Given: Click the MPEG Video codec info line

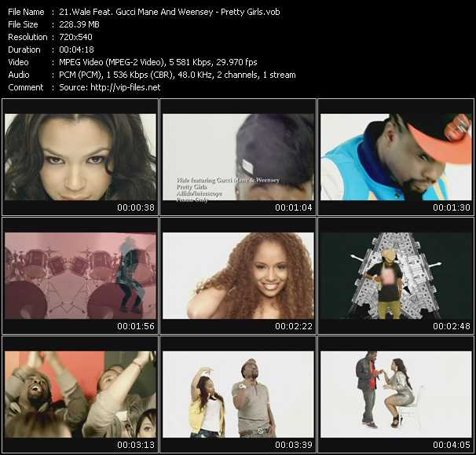Looking at the screenshot, I should [158, 62].
